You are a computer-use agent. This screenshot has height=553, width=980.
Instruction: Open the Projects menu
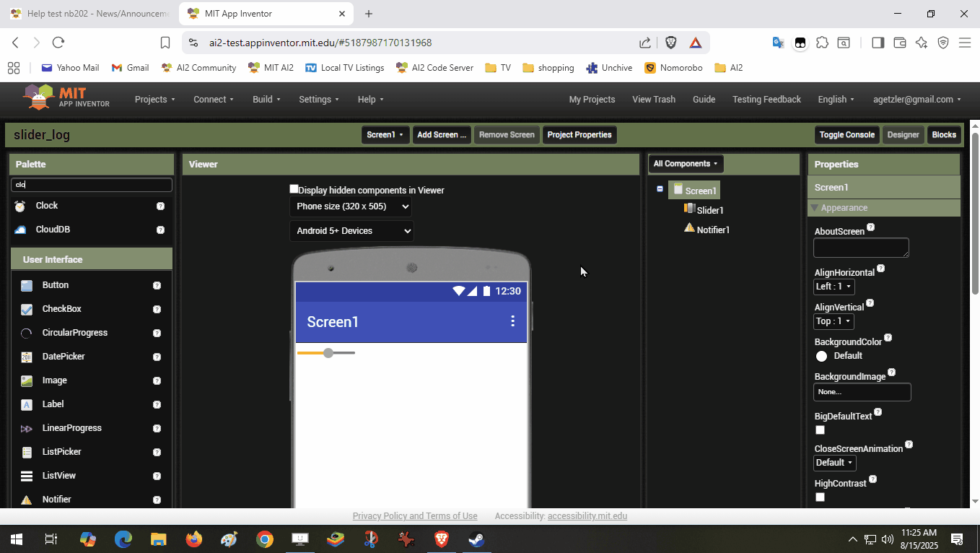(154, 100)
